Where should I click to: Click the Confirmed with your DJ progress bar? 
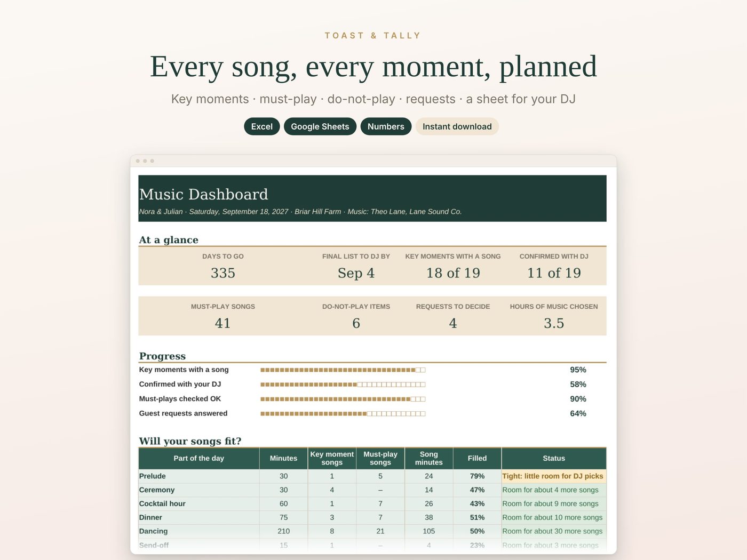point(343,384)
